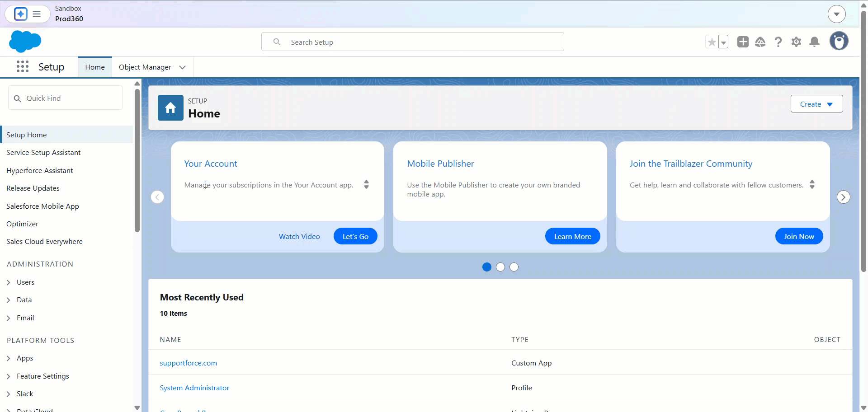Switch to the Home tab

[95, 67]
